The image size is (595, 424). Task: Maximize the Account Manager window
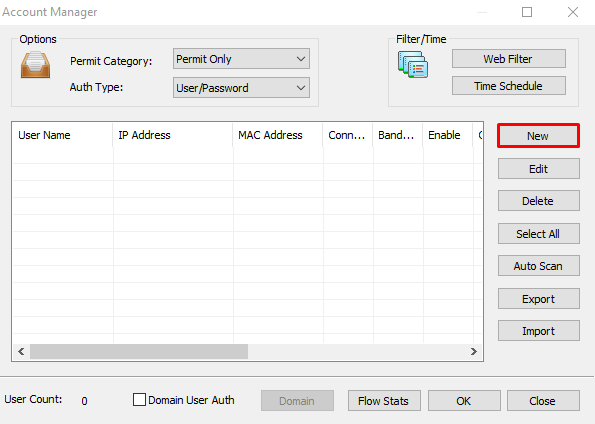click(x=527, y=12)
